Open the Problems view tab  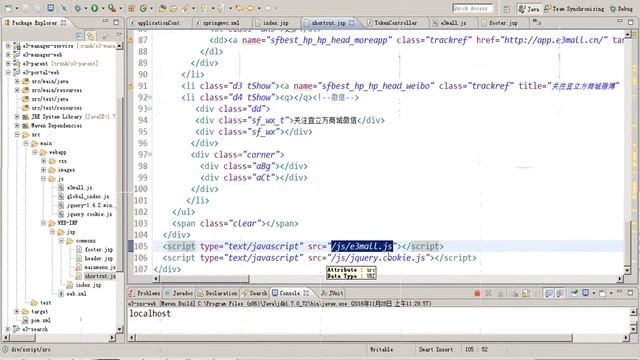[144, 293]
